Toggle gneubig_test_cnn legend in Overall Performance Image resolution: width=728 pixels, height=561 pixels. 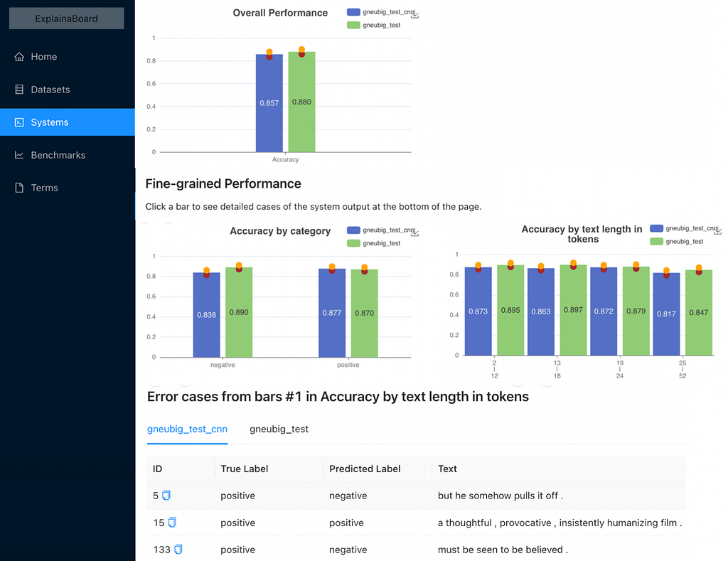[x=380, y=12]
